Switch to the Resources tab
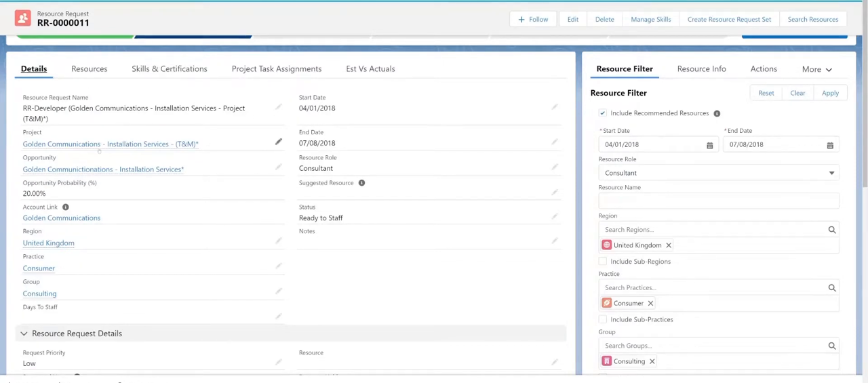868x383 pixels. tap(90, 68)
